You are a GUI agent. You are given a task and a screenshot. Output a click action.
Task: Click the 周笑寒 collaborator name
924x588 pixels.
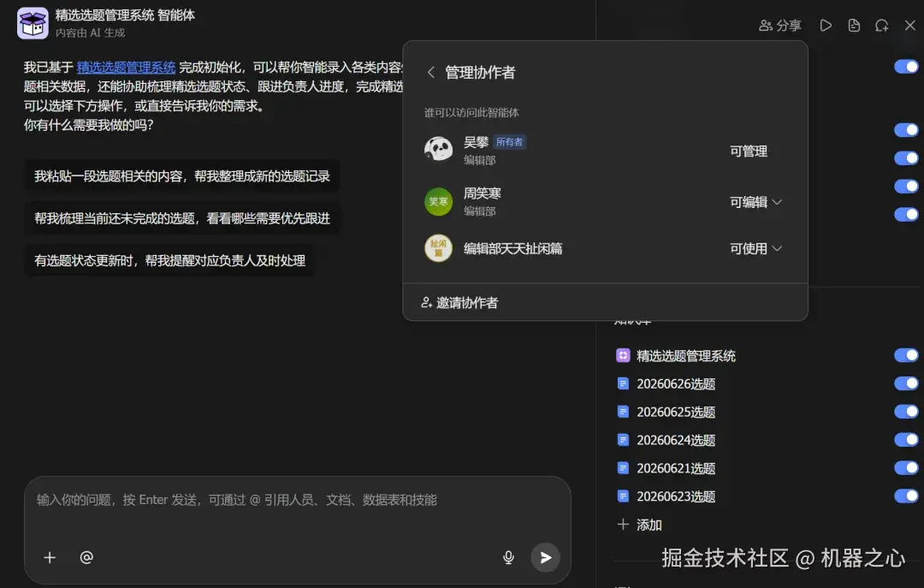coord(482,193)
